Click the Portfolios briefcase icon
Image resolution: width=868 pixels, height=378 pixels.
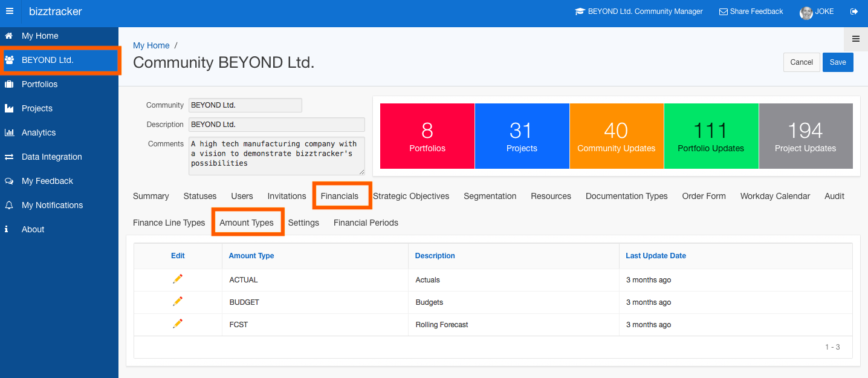click(9, 84)
